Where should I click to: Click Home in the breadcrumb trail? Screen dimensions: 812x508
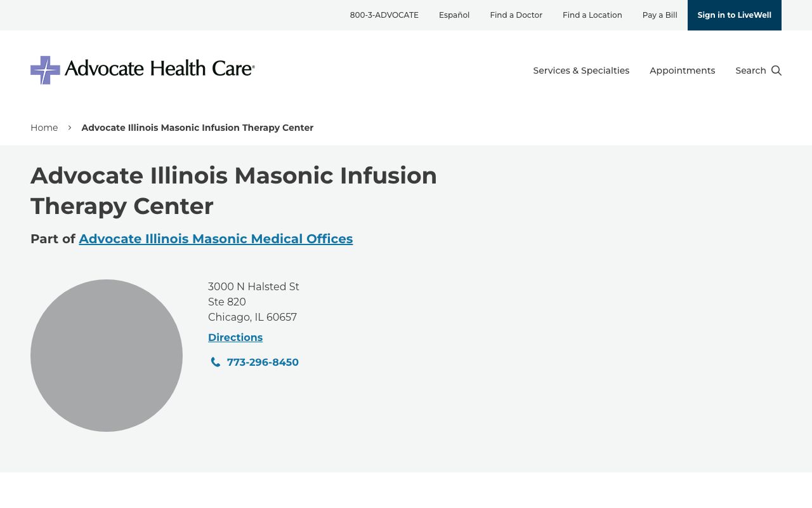click(x=44, y=128)
